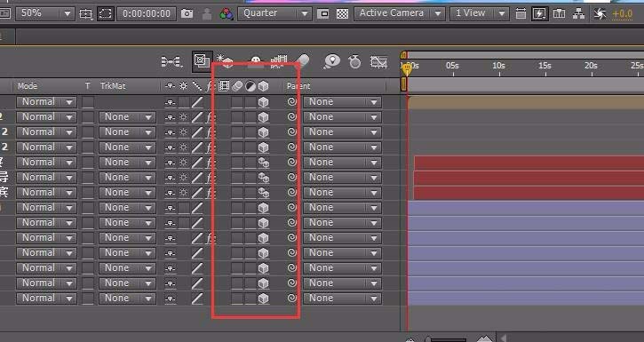Open the Fast Previews lightning icon

(x=539, y=13)
